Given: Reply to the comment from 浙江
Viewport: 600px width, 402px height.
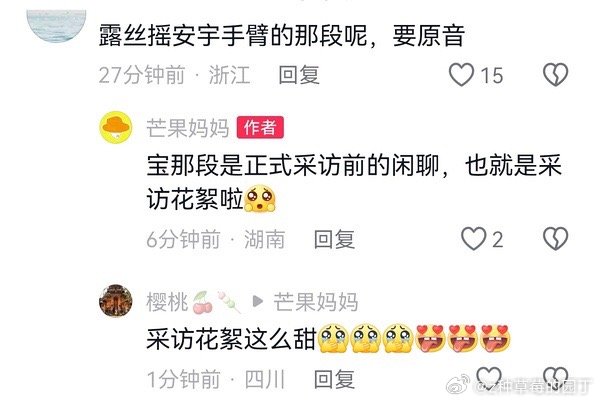Looking at the screenshot, I should (299, 75).
